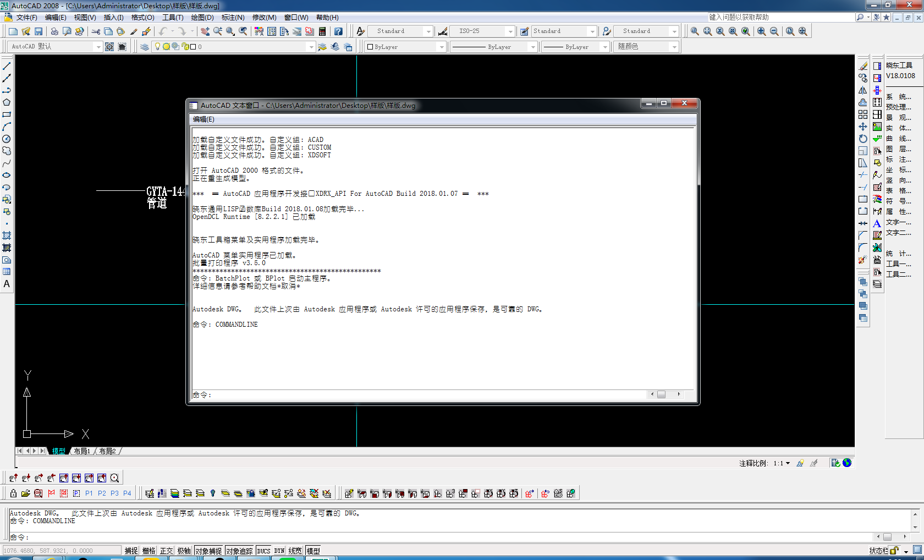Click the text window 命令 input line
The width and height of the screenshot is (924, 560).
coord(420,394)
